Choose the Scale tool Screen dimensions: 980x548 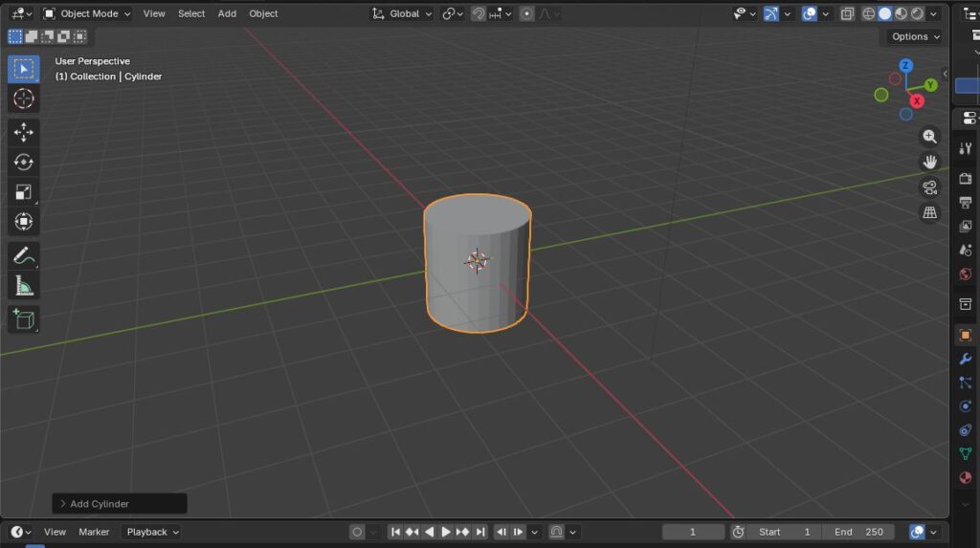pos(24,192)
